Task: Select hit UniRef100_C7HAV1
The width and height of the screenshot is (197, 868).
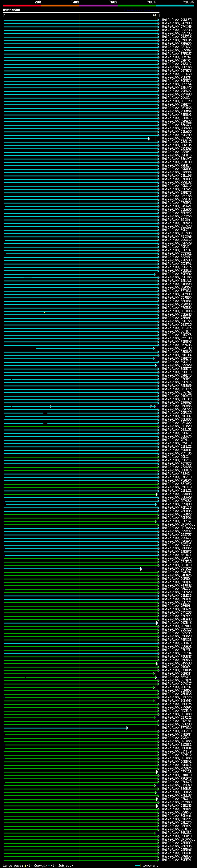Action: tap(176, 809)
